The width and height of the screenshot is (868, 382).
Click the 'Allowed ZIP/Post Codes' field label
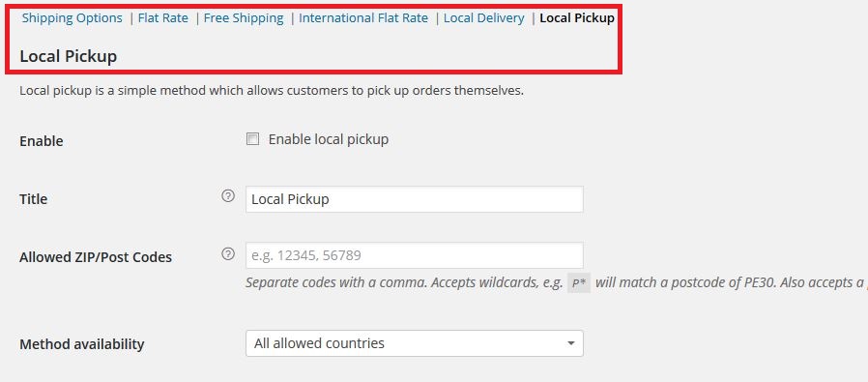click(96, 257)
